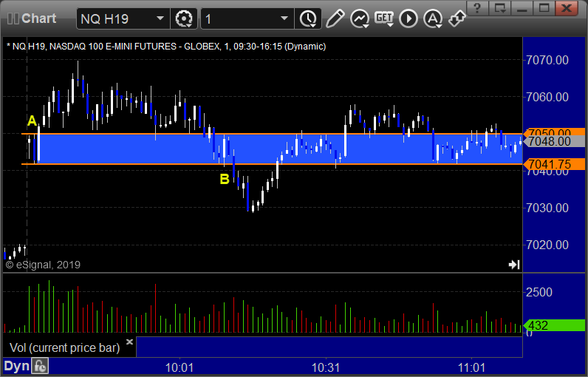The height and width of the screenshot is (377, 588).
Task: Jump to latest bar arrow icon
Action: point(514,265)
